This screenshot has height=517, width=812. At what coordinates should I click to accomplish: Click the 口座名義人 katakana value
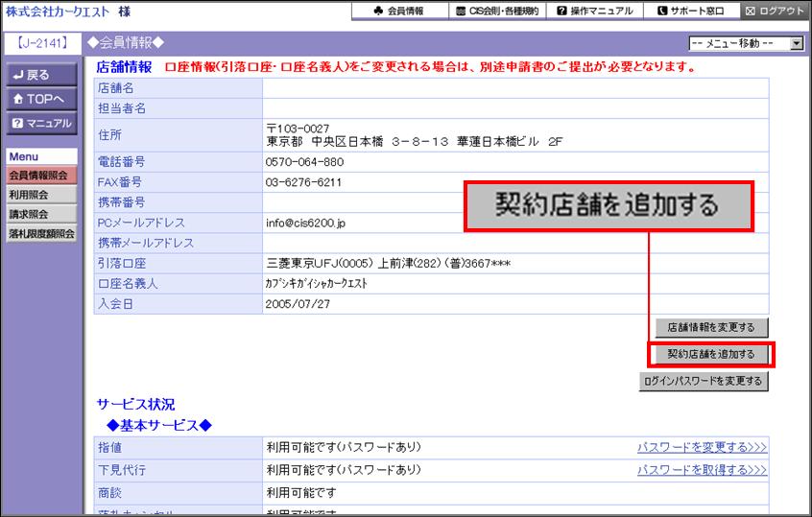pos(317,284)
